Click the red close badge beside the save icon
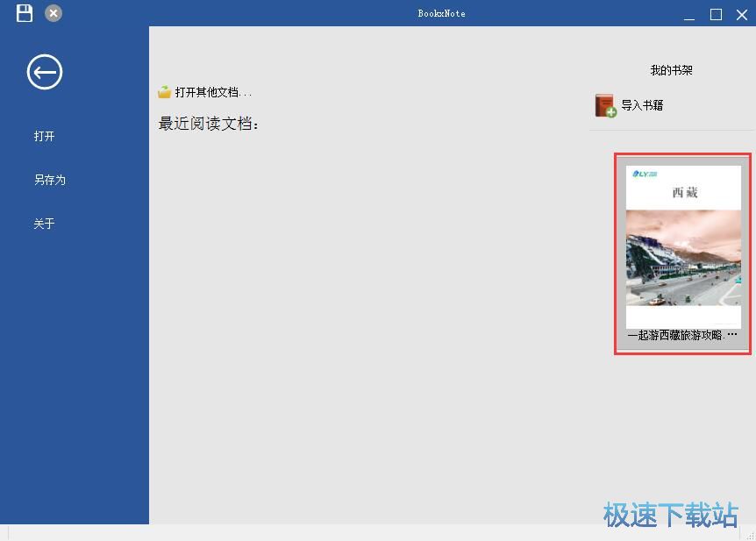Screen dimensions: 756x541 point(53,13)
